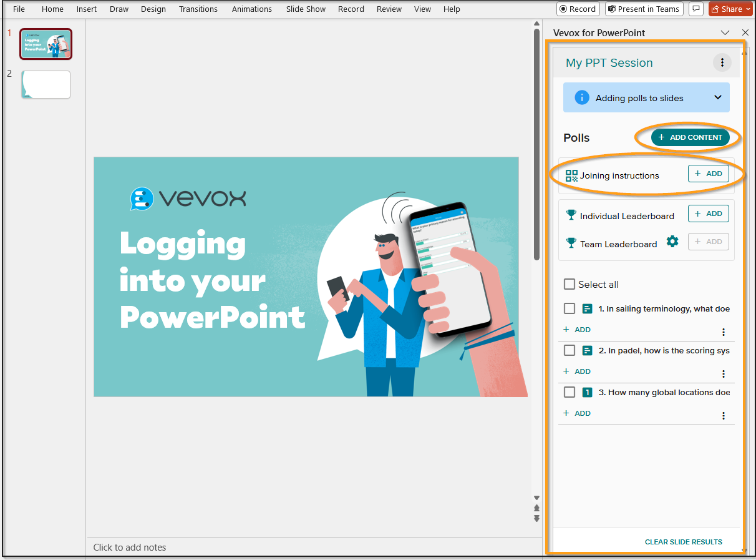Open Team Leaderboard settings gear
This screenshot has width=756, height=560.
[x=672, y=242]
